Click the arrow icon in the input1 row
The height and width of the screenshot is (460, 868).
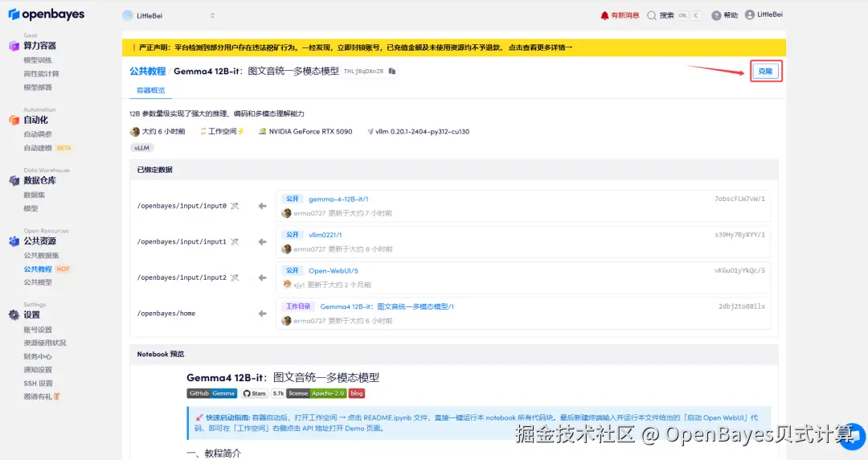point(262,242)
